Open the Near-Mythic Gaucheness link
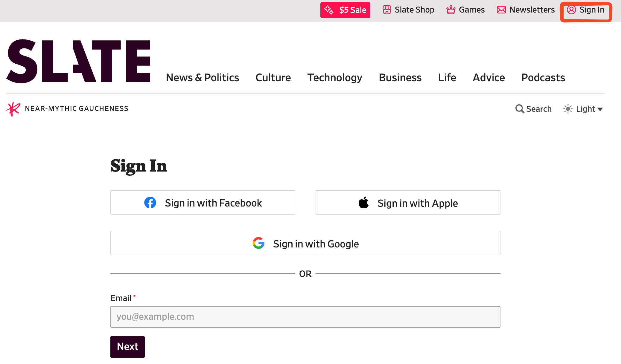Viewport: 621px width, 364px height. (x=77, y=108)
